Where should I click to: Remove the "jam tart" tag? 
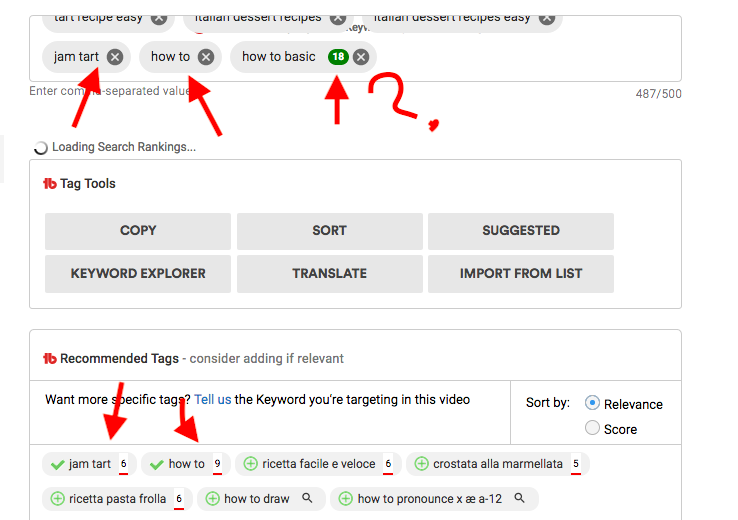tap(115, 57)
